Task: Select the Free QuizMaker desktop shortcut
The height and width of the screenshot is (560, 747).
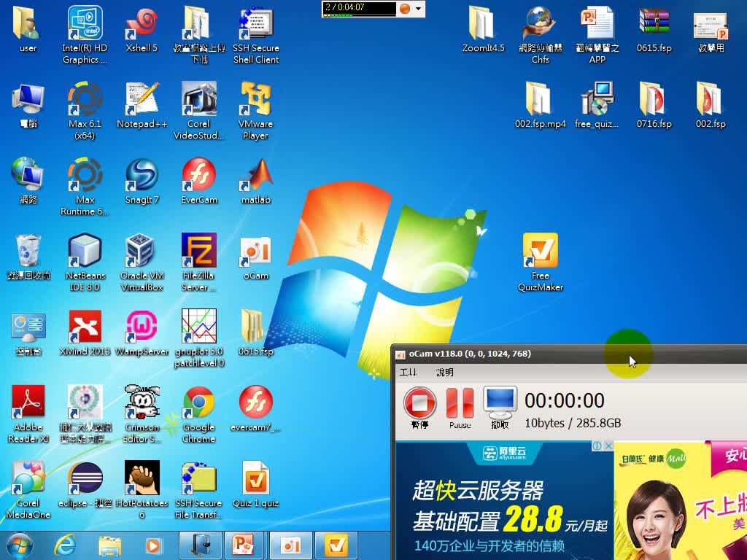Action: (541, 262)
